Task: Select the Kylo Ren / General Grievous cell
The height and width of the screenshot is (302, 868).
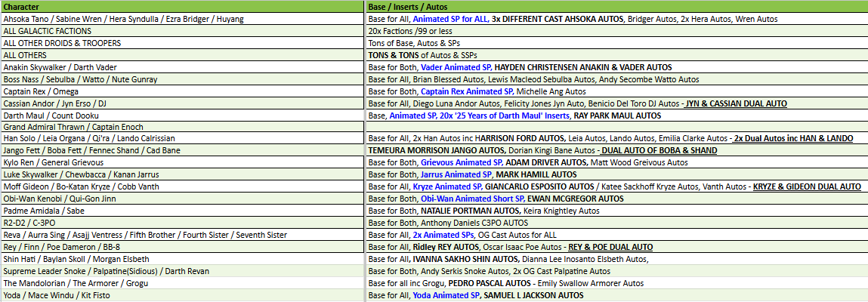Action: point(181,163)
